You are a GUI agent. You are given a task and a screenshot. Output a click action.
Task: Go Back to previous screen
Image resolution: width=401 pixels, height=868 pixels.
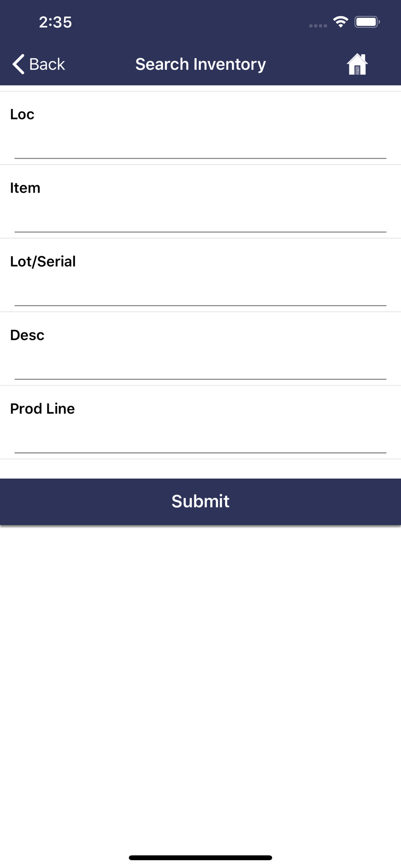coord(39,64)
